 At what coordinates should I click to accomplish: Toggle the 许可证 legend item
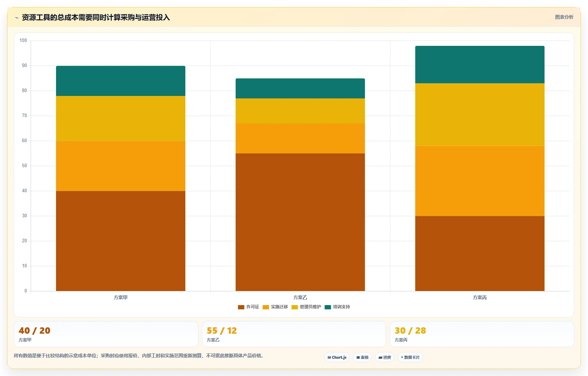[248, 307]
